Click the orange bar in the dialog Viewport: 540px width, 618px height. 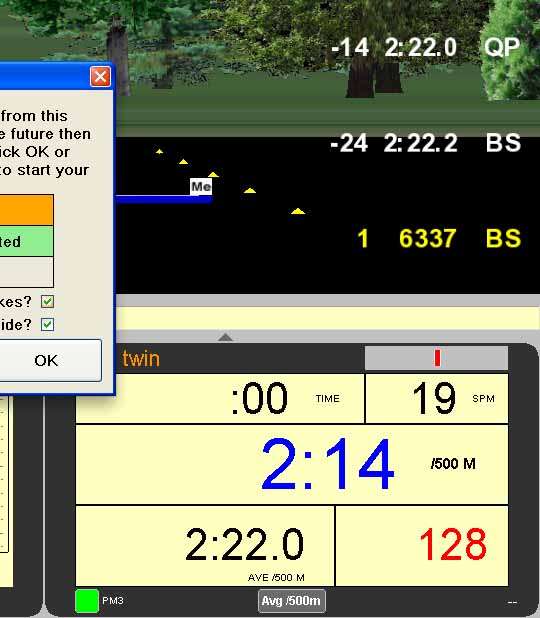pyautogui.click(x=26, y=210)
